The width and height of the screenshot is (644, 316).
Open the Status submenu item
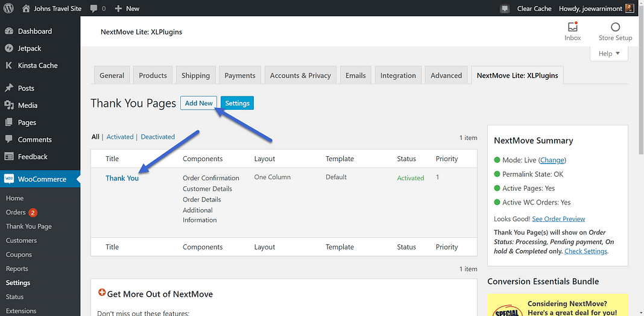pos(15,297)
